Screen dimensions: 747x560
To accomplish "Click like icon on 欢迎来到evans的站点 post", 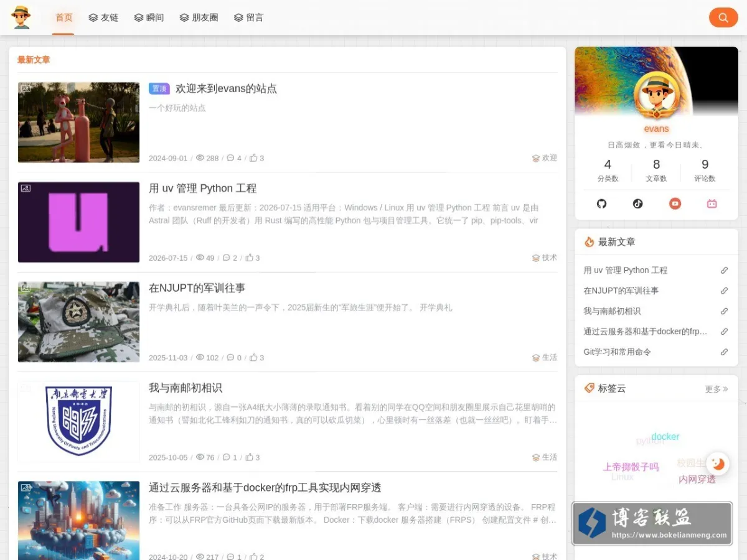I will [x=253, y=158].
